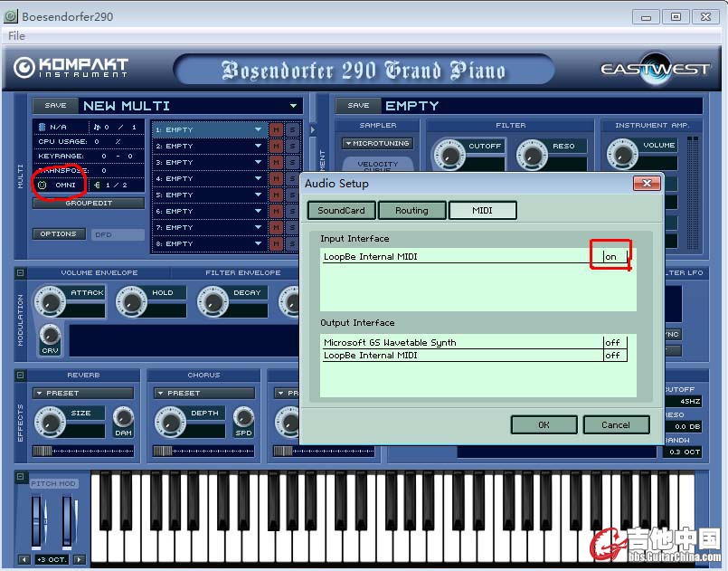The width and height of the screenshot is (728, 571).
Task: Close the Audio Setup dialog
Action: point(647,183)
